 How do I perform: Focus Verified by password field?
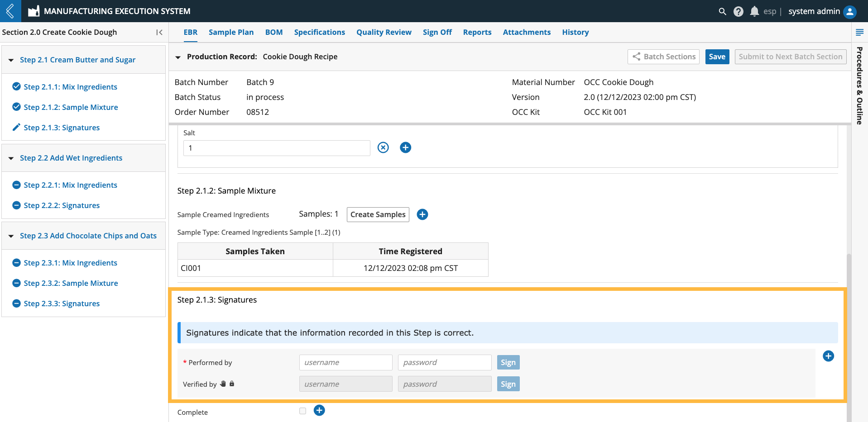[445, 384]
